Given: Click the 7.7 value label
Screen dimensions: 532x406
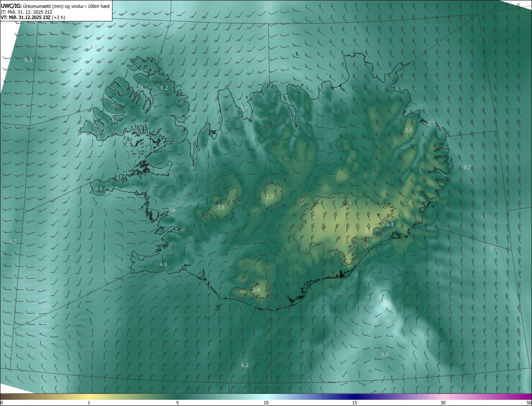Looking at the screenshot, I should pyautogui.click(x=244, y=109).
